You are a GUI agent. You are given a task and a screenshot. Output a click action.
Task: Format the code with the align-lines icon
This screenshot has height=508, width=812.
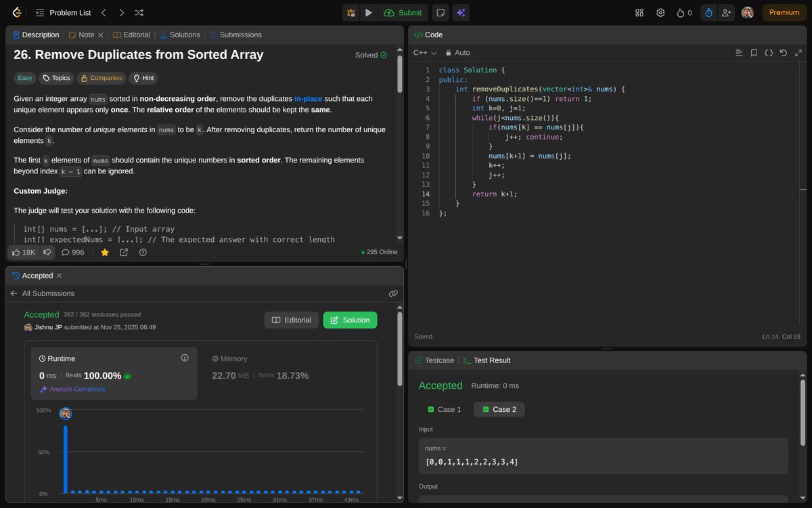(739, 53)
